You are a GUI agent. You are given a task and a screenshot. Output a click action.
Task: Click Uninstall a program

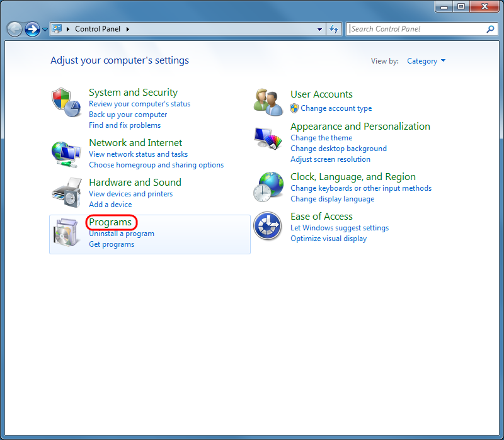pyautogui.click(x=122, y=234)
